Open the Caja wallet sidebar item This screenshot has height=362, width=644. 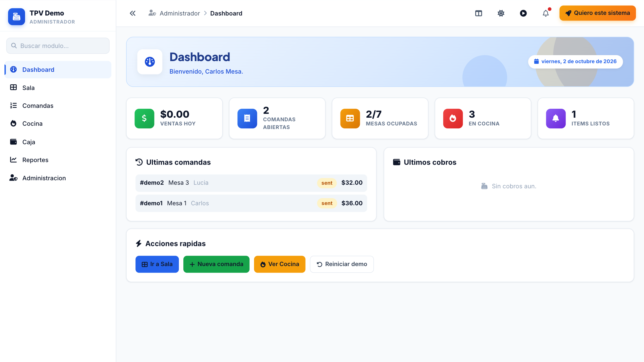pyautogui.click(x=58, y=142)
